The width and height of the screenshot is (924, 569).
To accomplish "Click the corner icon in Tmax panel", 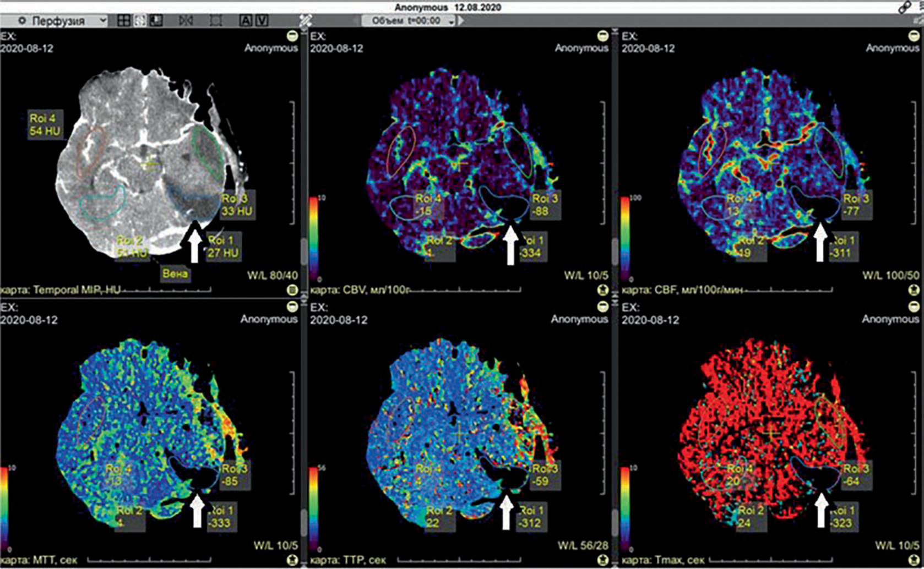I will (914, 560).
